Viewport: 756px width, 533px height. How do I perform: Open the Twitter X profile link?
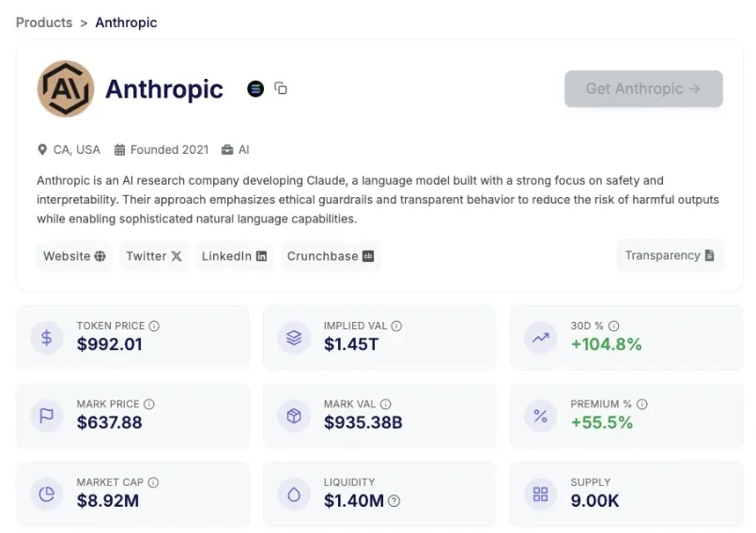point(154,256)
